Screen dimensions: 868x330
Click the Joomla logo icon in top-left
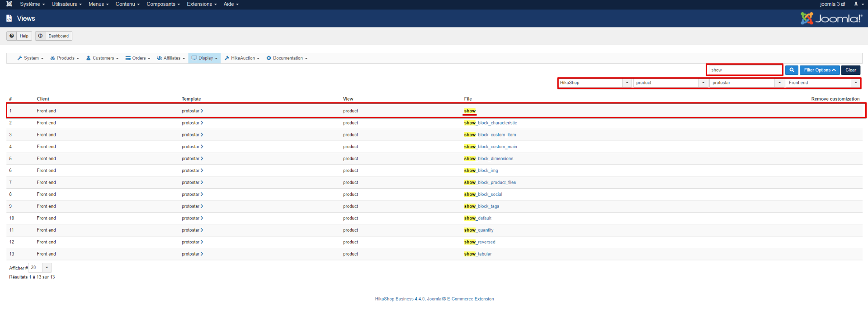tap(9, 4)
